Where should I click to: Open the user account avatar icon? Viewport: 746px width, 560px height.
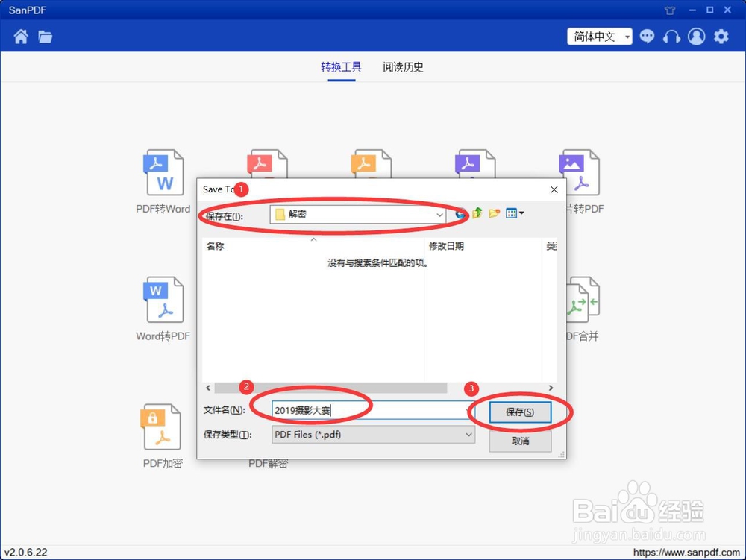point(696,36)
